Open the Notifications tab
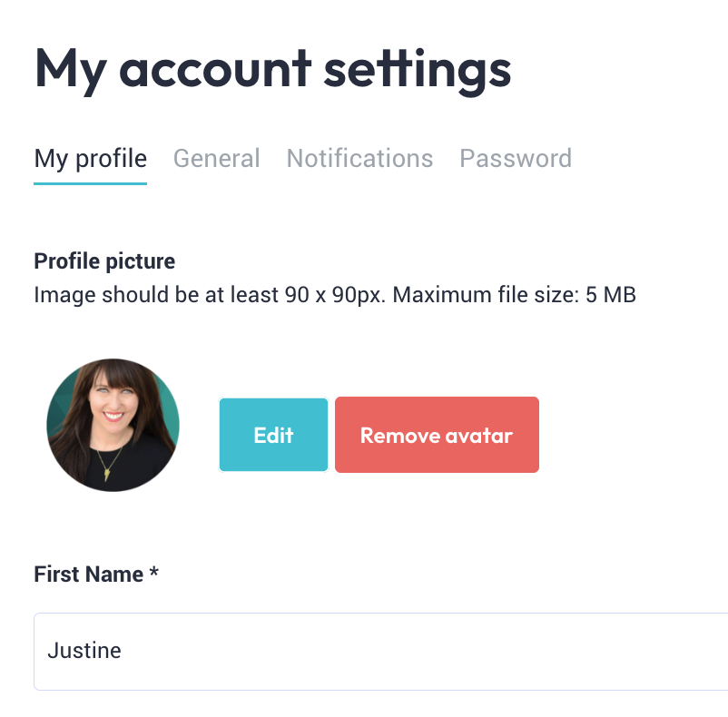Image resolution: width=728 pixels, height=717 pixels. (359, 158)
